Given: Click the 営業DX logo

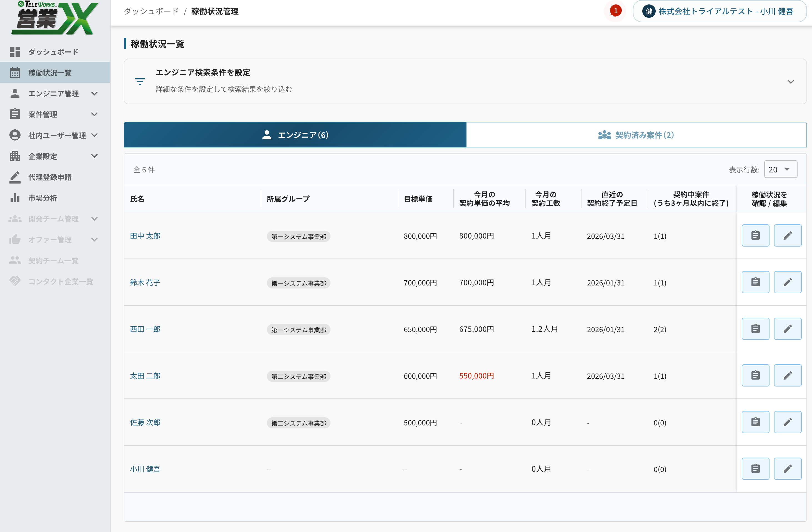Looking at the screenshot, I should coord(55,18).
